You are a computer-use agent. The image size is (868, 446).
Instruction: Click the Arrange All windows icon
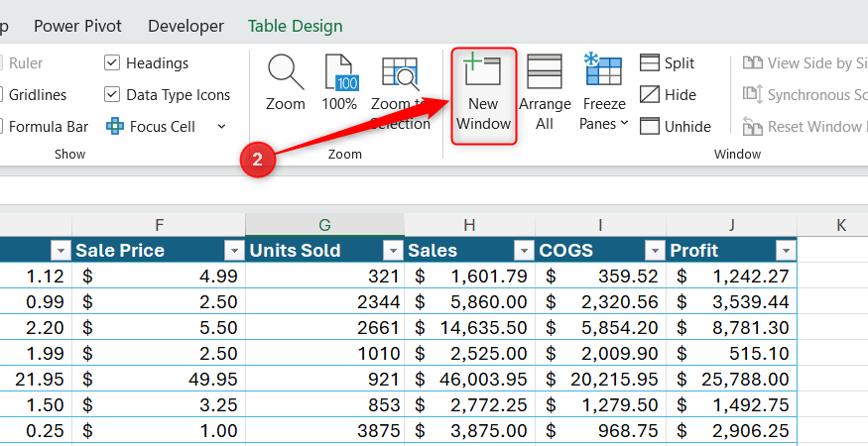[545, 91]
